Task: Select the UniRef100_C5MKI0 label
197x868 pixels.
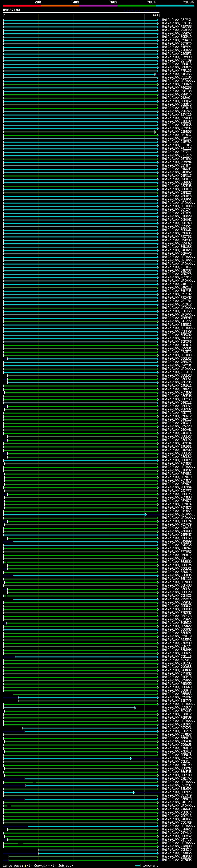Action: pyautogui.click(x=177, y=850)
